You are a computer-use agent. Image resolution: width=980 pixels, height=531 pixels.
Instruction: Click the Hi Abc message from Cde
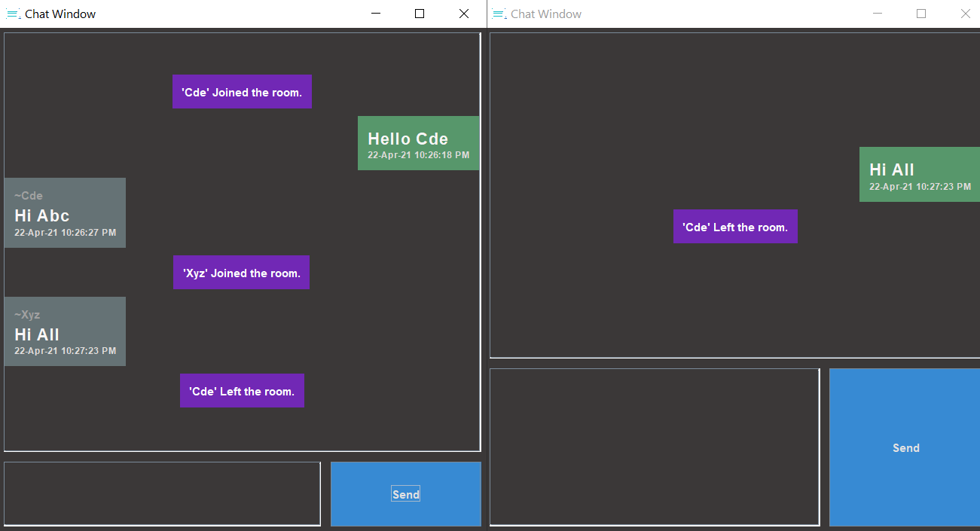65,212
